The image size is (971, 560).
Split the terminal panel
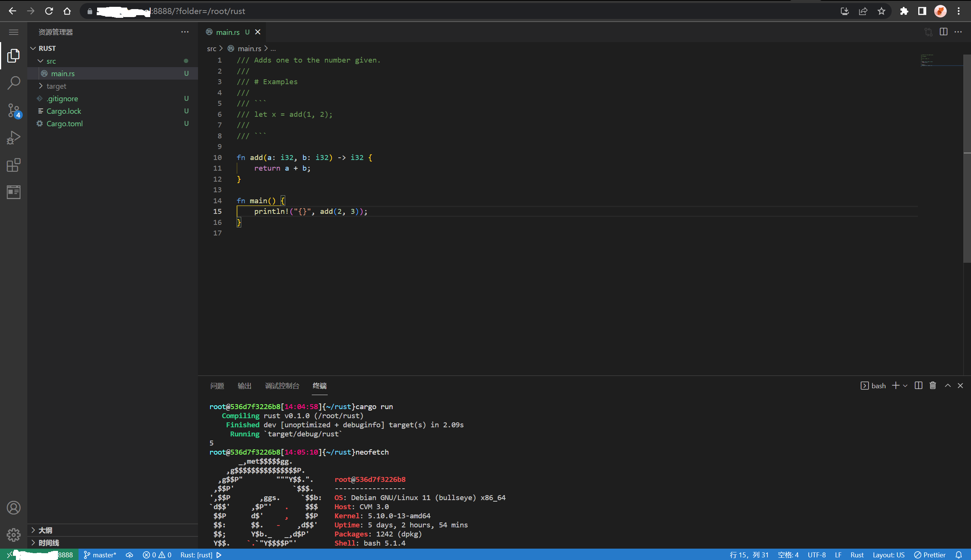coord(918,385)
